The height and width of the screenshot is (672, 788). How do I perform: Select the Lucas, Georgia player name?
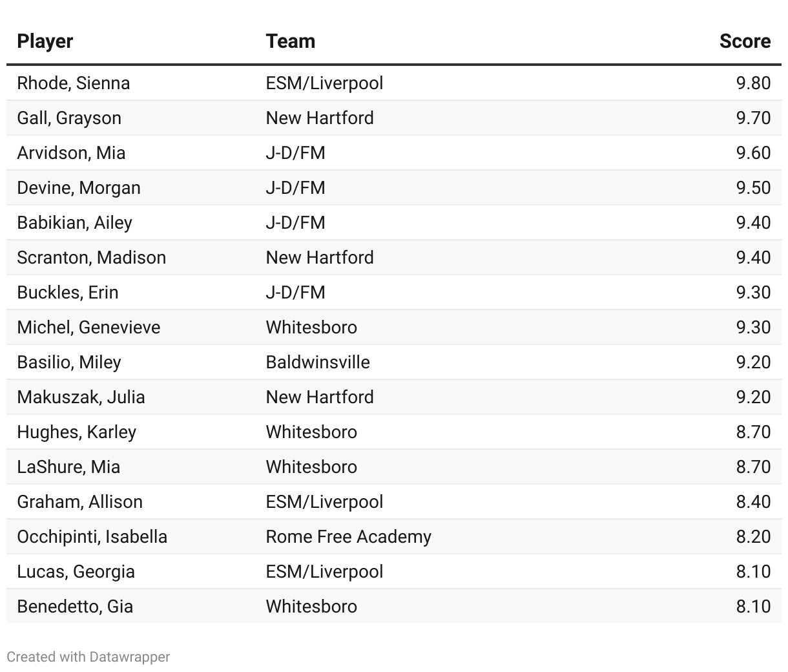[x=76, y=572]
